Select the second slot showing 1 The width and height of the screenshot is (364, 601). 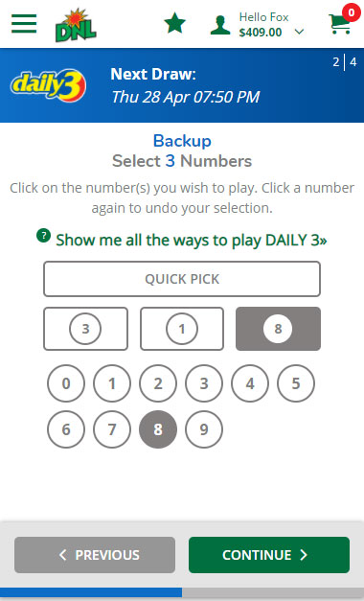182,329
